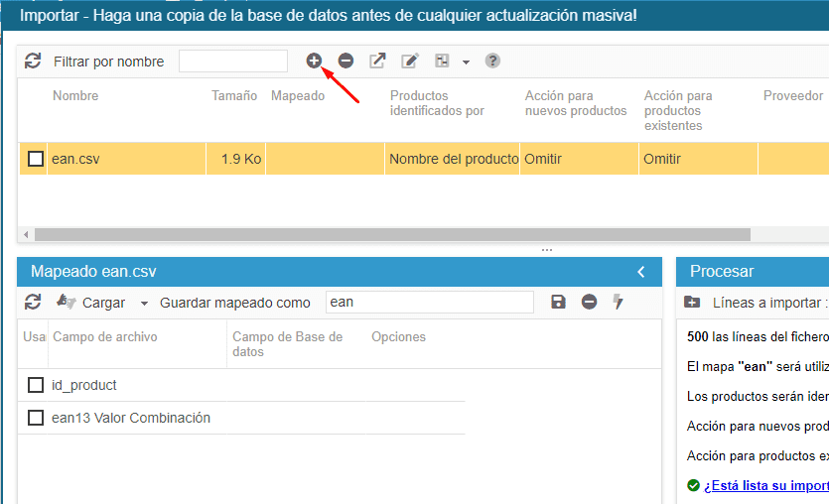Click the Filtrar por nombre input field
The image size is (829, 504).
click(233, 62)
